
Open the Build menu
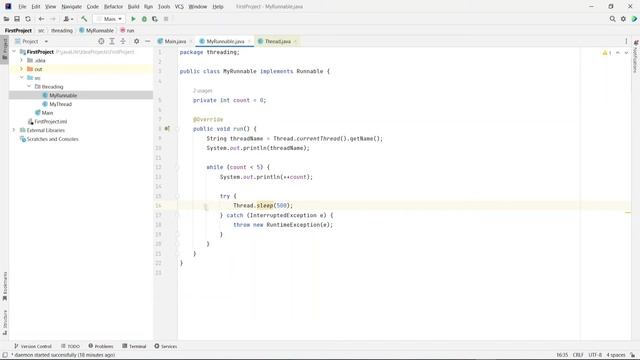133,7
